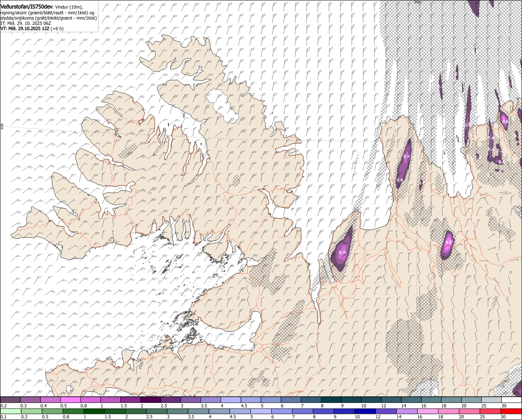Click the 0.8 precipitation label on the map
The height and width of the screenshot is (420, 522).
449,242
